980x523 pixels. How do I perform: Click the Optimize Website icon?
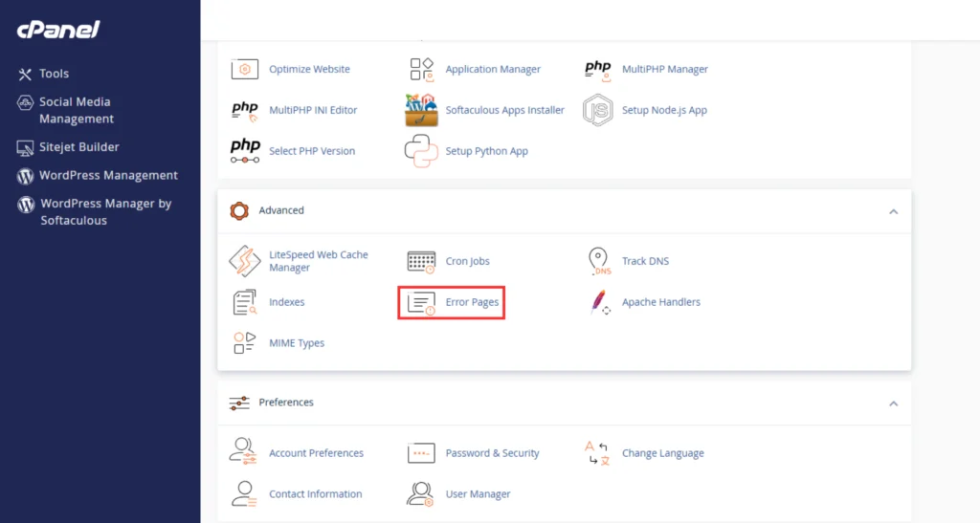pos(244,69)
